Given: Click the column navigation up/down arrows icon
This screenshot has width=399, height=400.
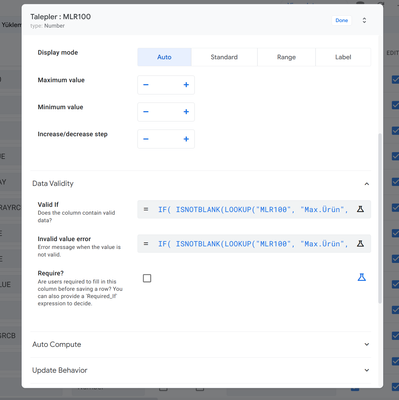Looking at the screenshot, I should pos(364,20).
